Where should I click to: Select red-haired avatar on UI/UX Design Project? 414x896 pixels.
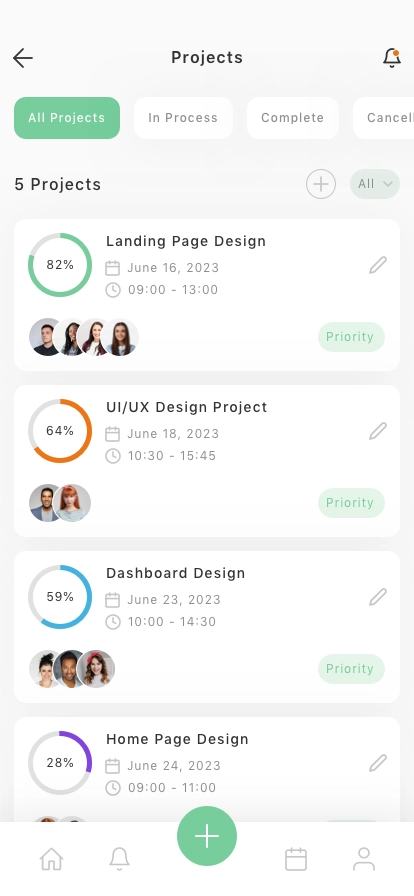coord(72,503)
